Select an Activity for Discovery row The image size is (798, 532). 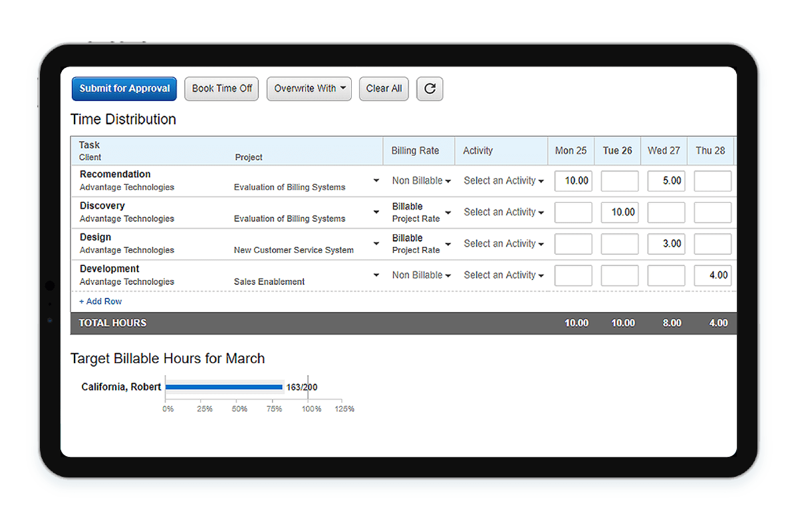point(503,212)
